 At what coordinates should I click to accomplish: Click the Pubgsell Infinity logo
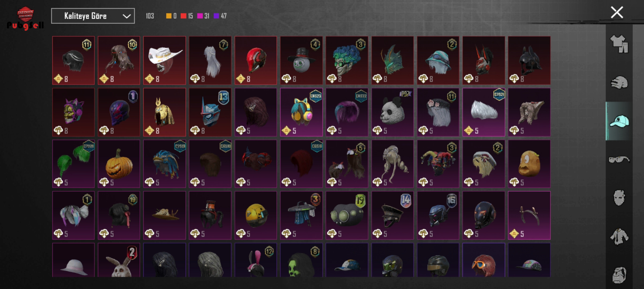coord(25,18)
